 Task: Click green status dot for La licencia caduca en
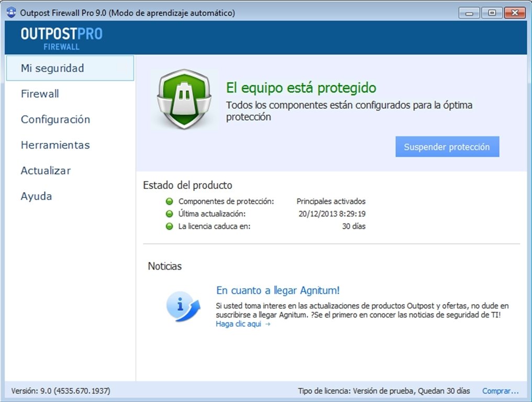[169, 226]
